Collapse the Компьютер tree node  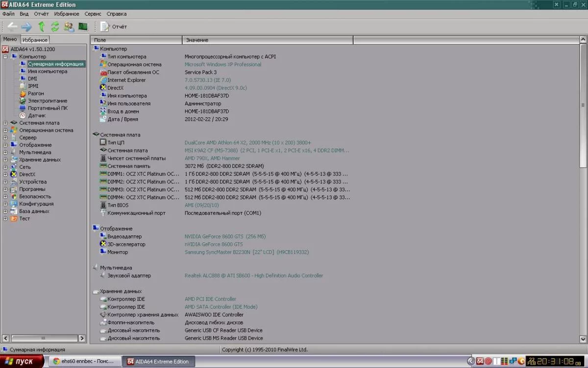[5, 57]
